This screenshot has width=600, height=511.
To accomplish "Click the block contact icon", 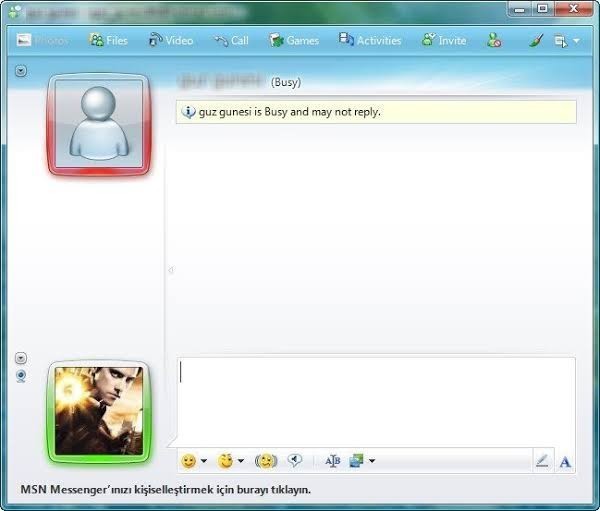I will pyautogui.click(x=494, y=40).
